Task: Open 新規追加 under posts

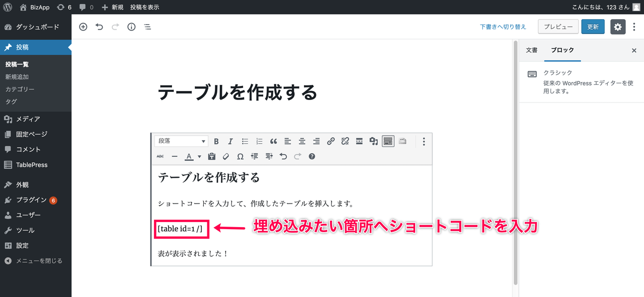Action: point(17,77)
